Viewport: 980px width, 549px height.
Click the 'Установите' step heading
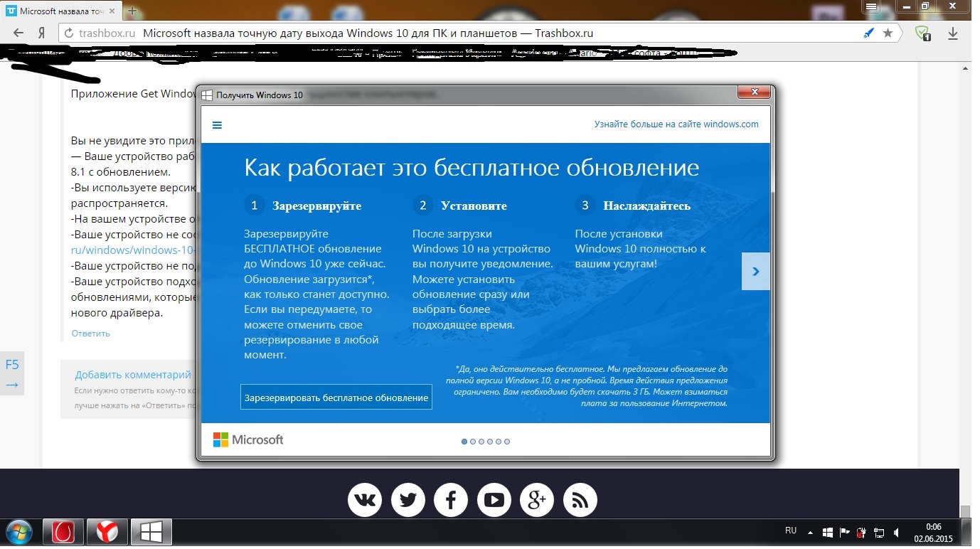pos(474,206)
